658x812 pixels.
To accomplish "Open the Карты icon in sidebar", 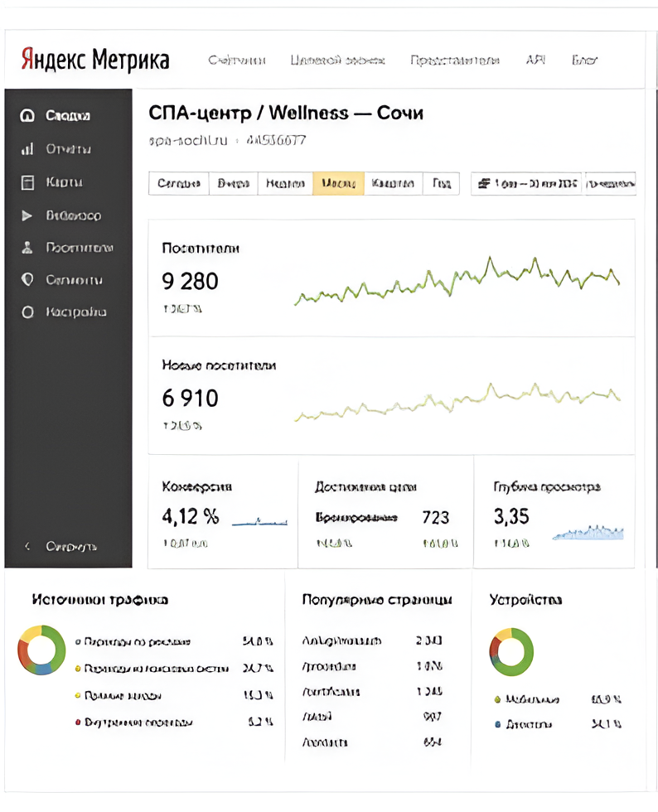I will (27, 182).
